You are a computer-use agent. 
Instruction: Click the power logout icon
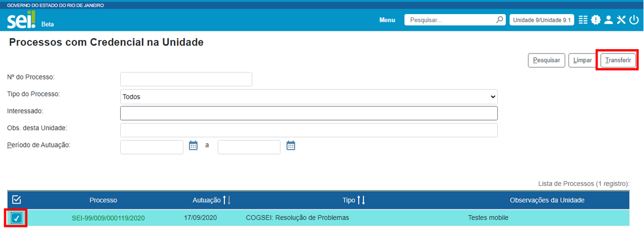[x=633, y=20]
